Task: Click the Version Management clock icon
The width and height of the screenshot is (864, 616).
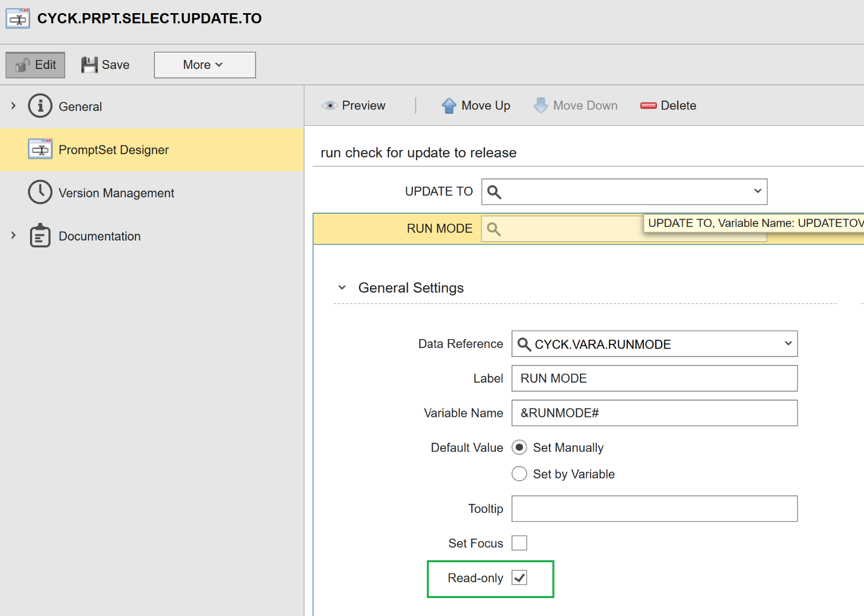Action: [40, 193]
